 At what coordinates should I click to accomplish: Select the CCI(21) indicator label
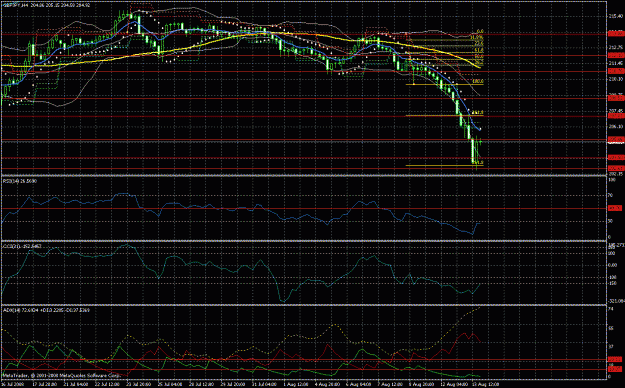coord(22,246)
